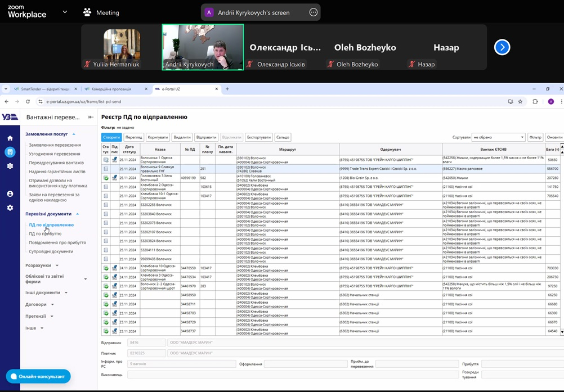Click the next participants arrow in Zoom
This screenshot has height=392, width=564.
click(x=502, y=47)
